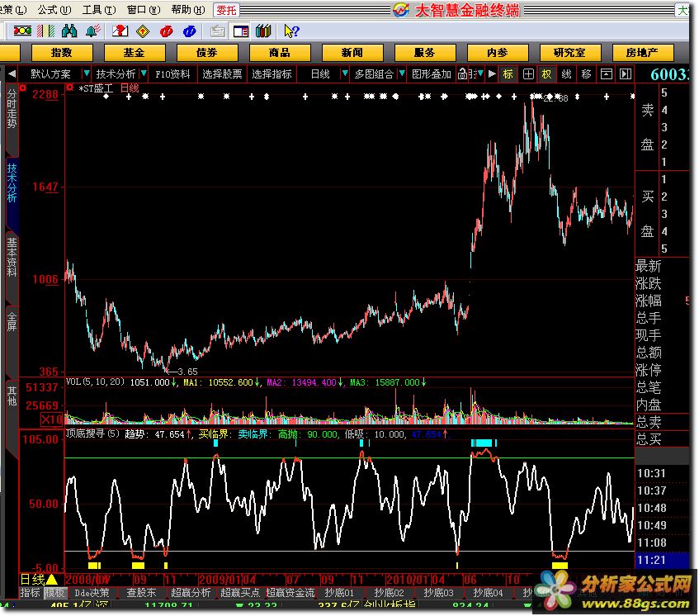The image size is (699, 616).
Task: Click the striped bars toolbar icon
Action: [x=45, y=31]
